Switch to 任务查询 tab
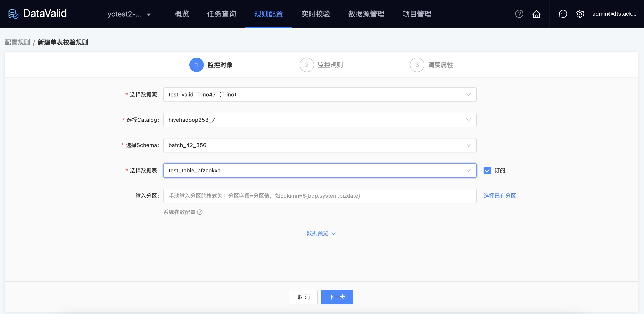The width and height of the screenshot is (644, 314). pos(221,14)
